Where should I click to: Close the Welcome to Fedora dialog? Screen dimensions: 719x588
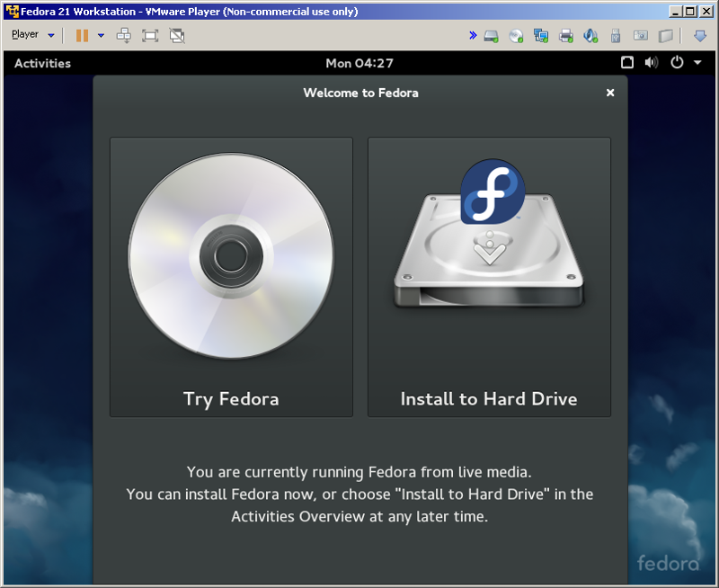click(610, 93)
